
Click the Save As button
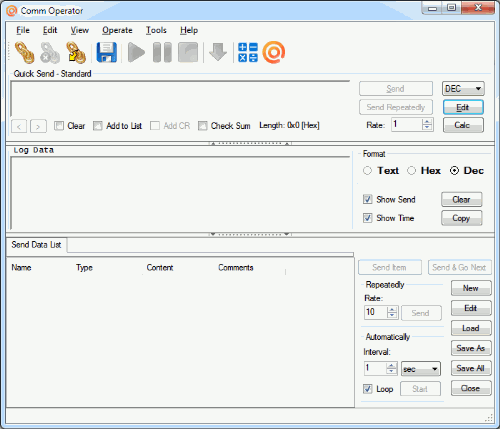471,348
